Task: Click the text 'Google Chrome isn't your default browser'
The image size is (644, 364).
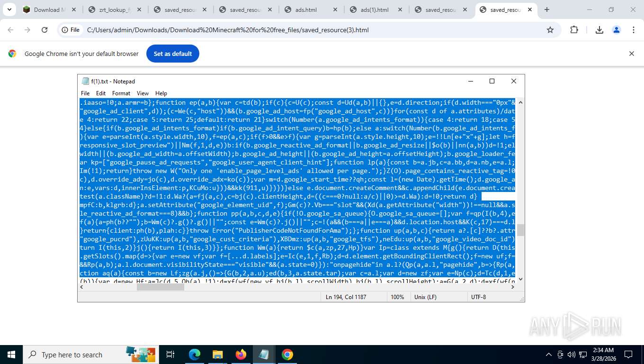Action: [x=81, y=54]
